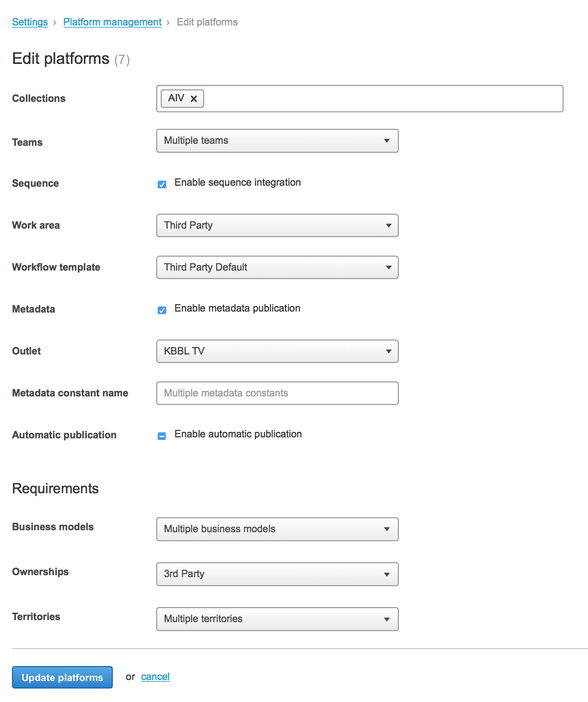Image resolution: width=588 pixels, height=702 pixels.
Task: Remove the AIV collection tag
Action: [194, 98]
